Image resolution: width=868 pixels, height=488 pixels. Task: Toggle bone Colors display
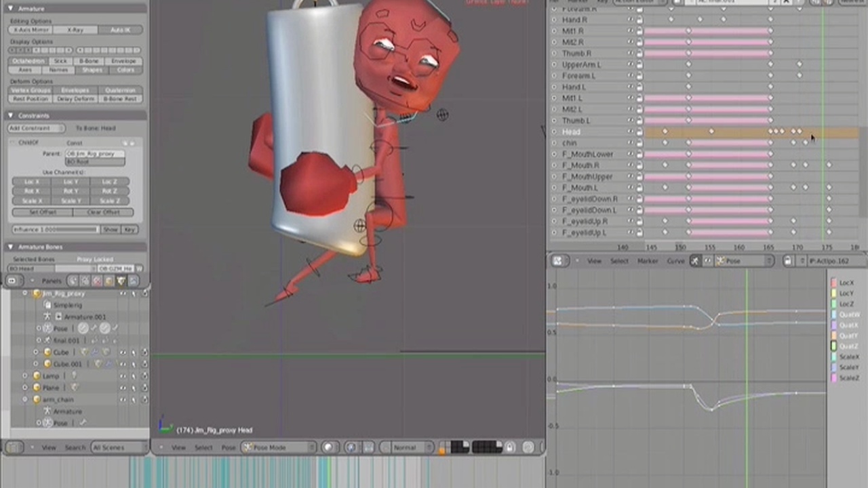point(125,70)
